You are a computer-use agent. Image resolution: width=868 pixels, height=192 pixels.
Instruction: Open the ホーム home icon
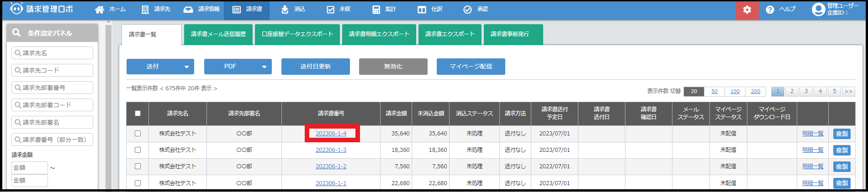(99, 10)
